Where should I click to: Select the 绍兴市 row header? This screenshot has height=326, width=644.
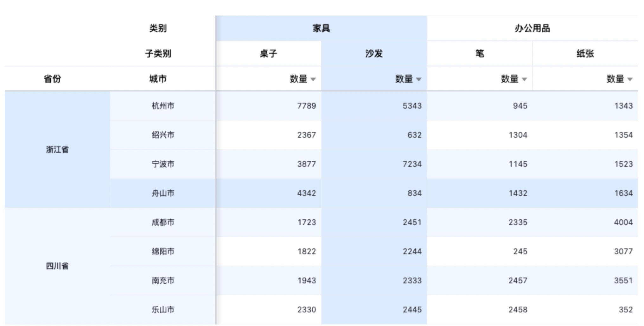tap(163, 135)
